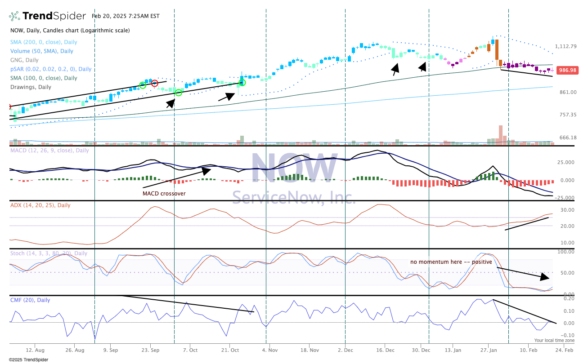Click the black arrow below the mid-December candle
Viewport: 588px width, 364px height.
395,69
